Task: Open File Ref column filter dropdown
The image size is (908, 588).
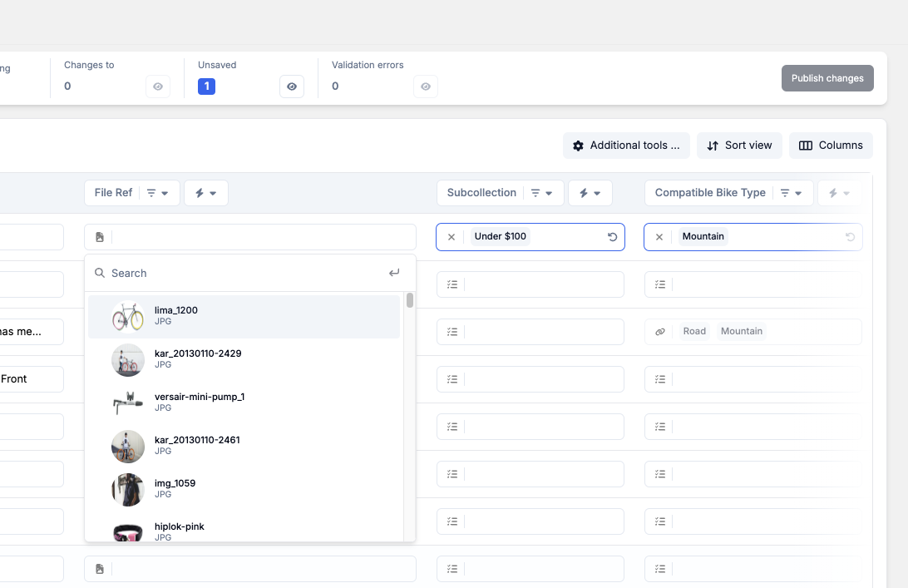Action: click(157, 193)
